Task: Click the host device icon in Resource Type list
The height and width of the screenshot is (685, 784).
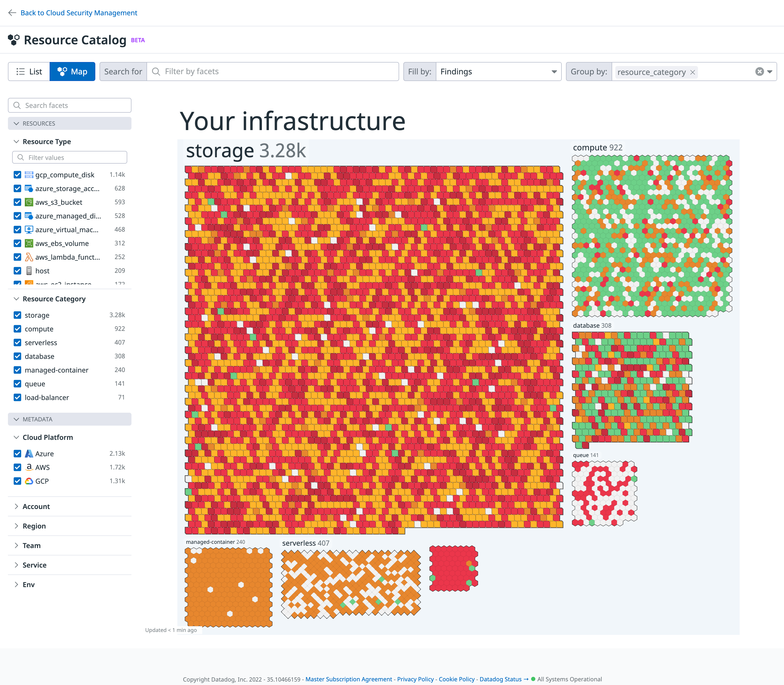Action: click(x=30, y=271)
